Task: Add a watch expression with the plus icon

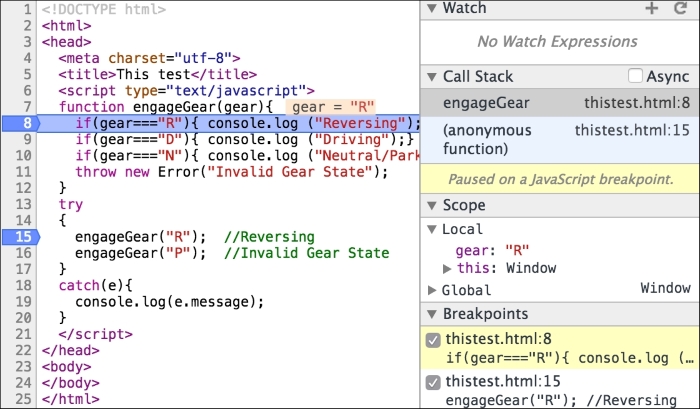Action: (652, 8)
